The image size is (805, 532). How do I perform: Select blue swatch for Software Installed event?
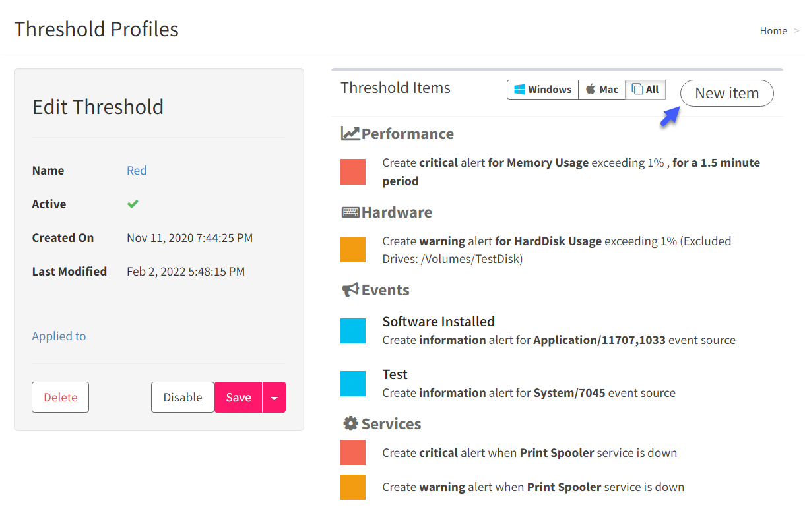click(353, 331)
